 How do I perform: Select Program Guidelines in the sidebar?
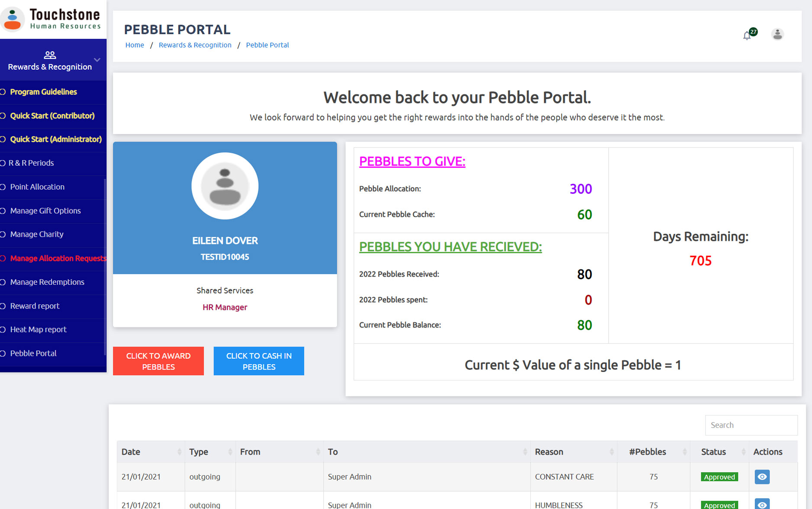pyautogui.click(x=43, y=92)
